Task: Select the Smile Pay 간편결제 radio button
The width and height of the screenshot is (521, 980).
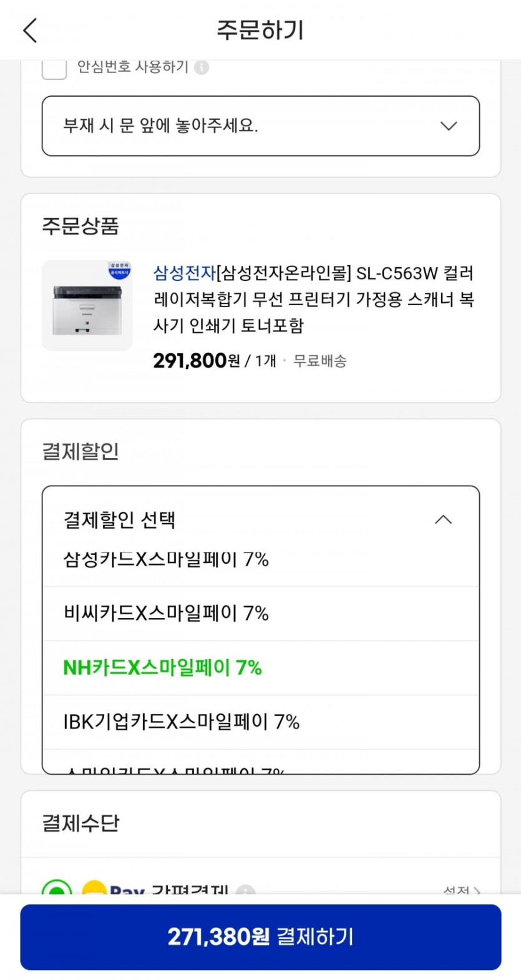Action: (57, 889)
